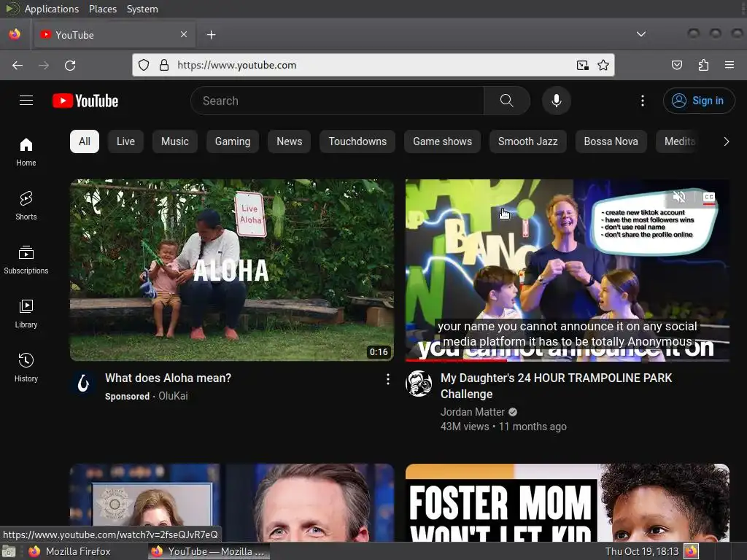The width and height of the screenshot is (747, 560).
Task: Show site security lock info
Action: click(164, 65)
